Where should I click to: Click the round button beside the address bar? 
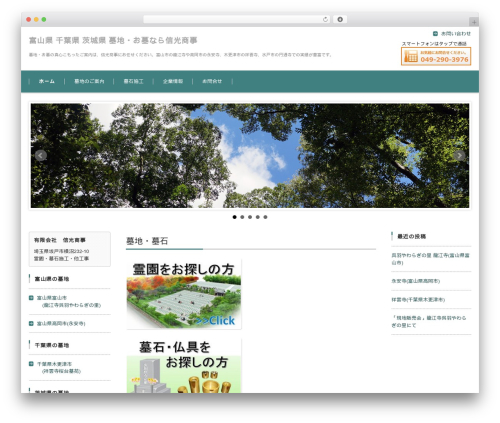pyautogui.click(x=340, y=19)
